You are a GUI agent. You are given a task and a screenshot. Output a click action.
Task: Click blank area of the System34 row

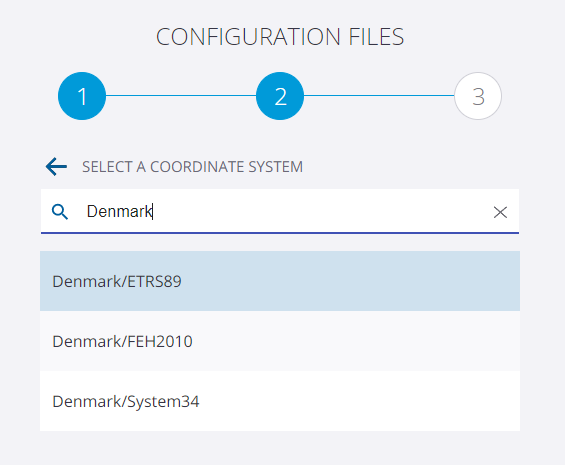360,401
